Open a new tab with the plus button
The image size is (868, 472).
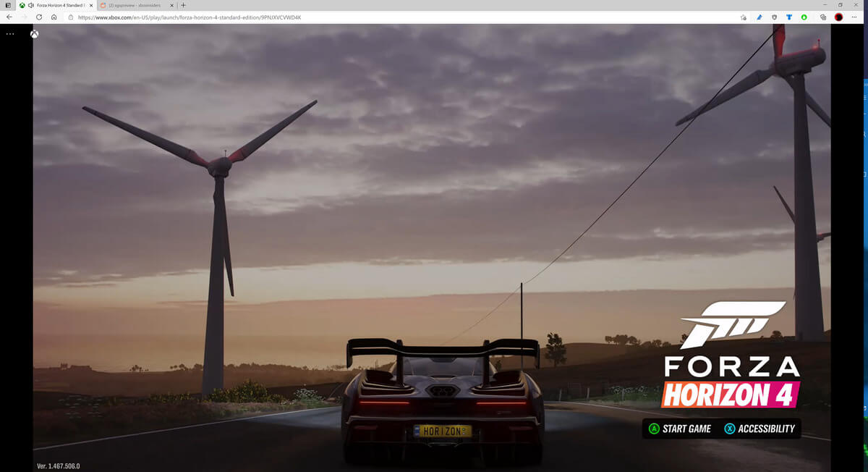click(x=183, y=5)
